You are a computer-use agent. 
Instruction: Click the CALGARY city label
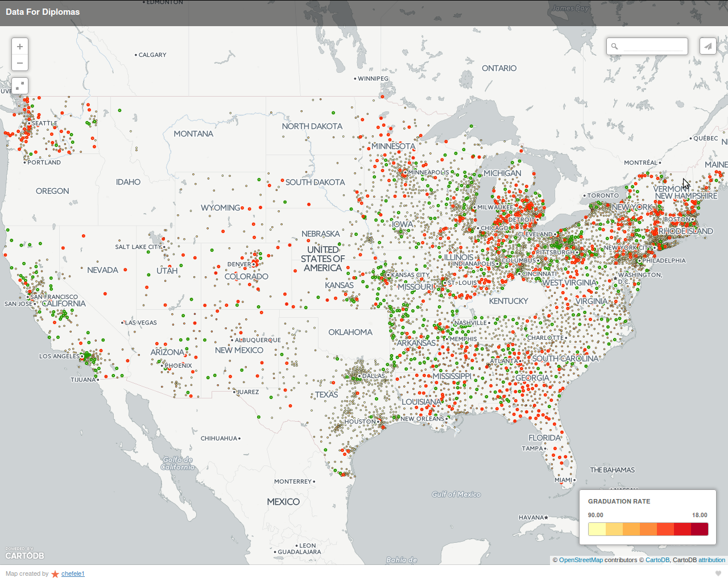tap(152, 55)
